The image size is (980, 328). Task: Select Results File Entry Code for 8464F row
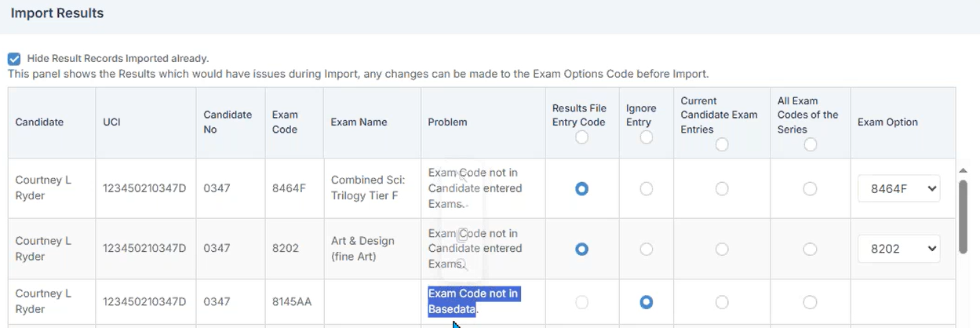(581, 189)
